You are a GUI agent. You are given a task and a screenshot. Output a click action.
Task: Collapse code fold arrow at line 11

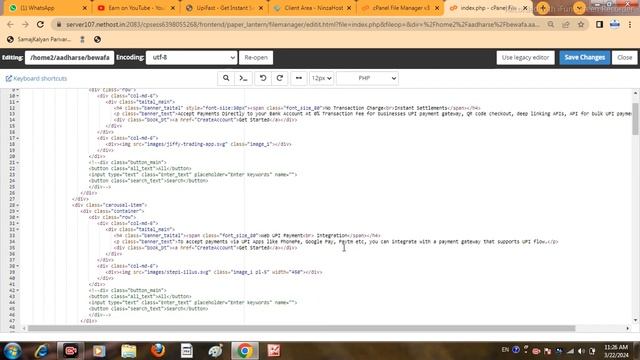[x=18, y=102]
